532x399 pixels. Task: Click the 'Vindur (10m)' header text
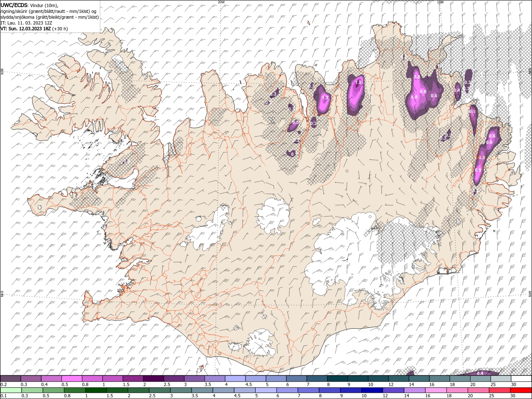tap(44, 5)
